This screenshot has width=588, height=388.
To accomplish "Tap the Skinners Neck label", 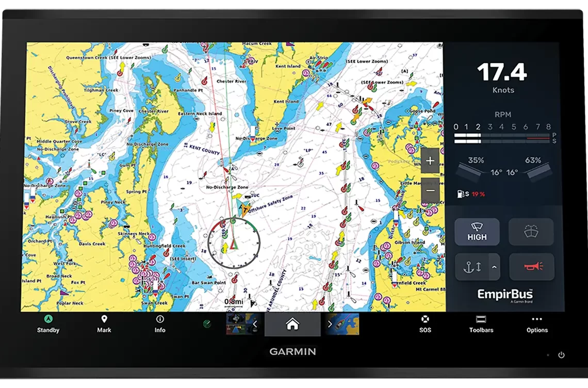I will [134, 233].
